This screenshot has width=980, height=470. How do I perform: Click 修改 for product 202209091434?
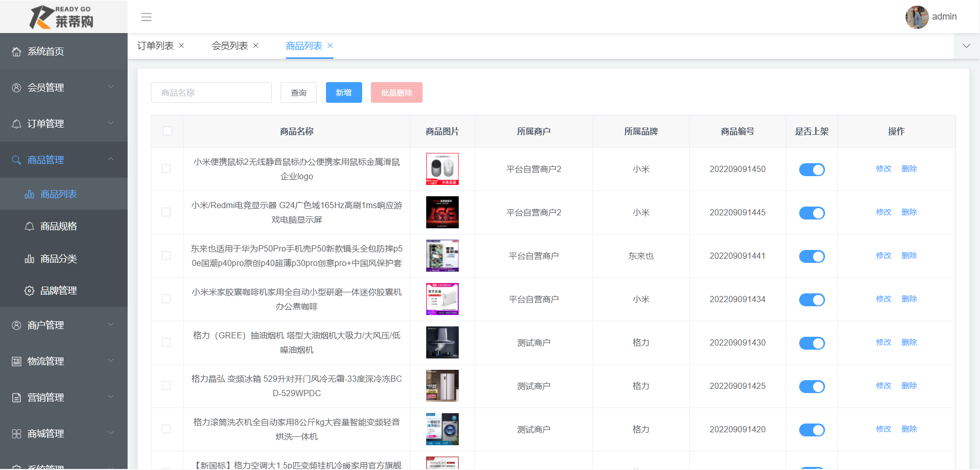883,299
